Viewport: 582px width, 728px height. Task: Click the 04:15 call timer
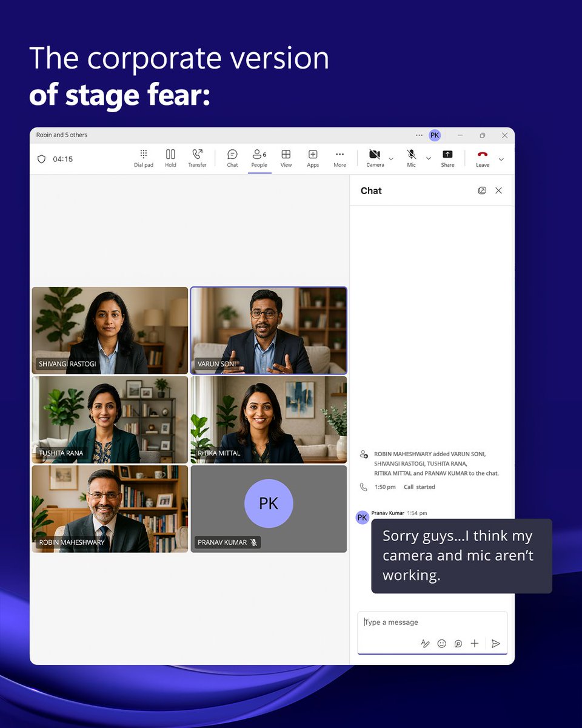tap(62, 159)
